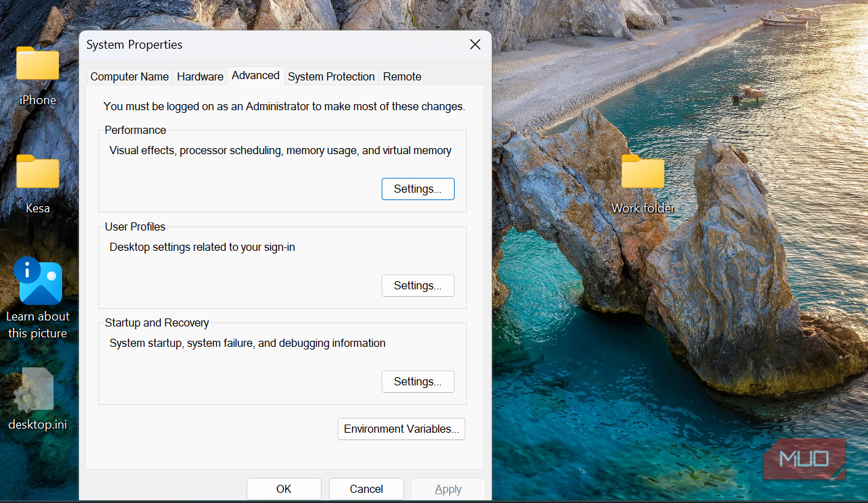The height and width of the screenshot is (503, 868).
Task: Click the User Profiles group label
Action: 135,227
